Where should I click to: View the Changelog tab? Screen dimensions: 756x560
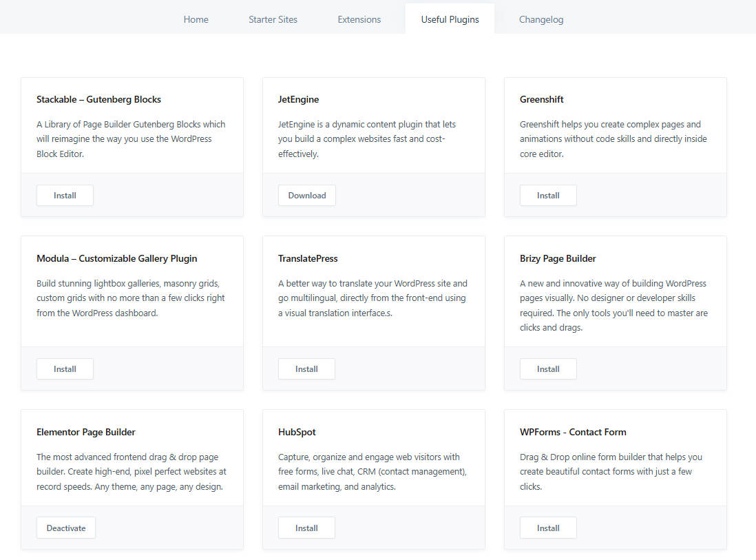[541, 19]
